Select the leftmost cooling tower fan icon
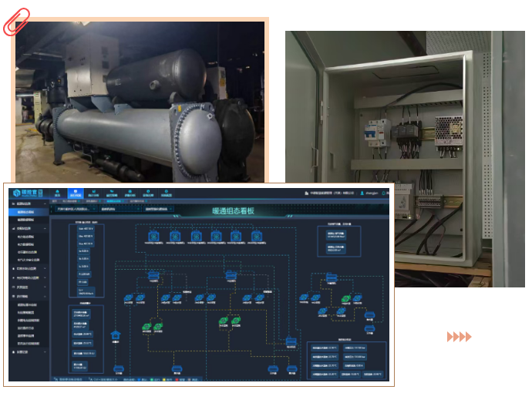 coord(153,236)
